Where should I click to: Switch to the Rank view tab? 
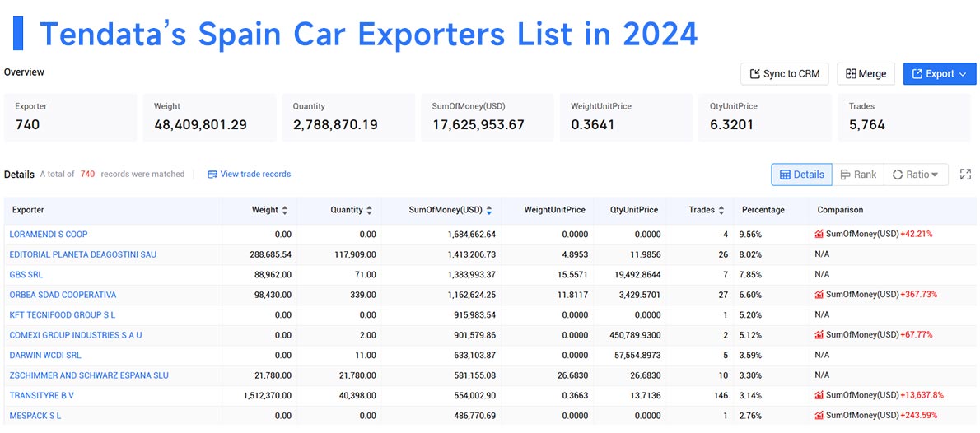pyautogui.click(x=858, y=175)
